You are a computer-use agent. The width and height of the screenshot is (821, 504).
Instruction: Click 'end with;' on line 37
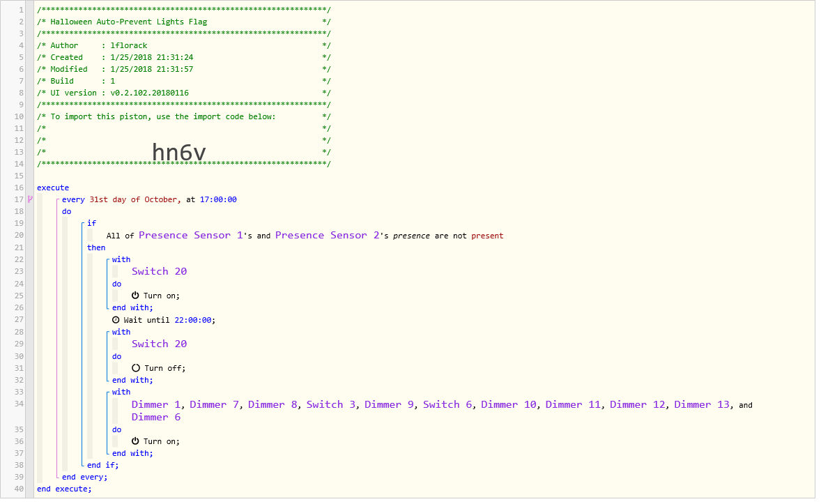tap(132, 455)
